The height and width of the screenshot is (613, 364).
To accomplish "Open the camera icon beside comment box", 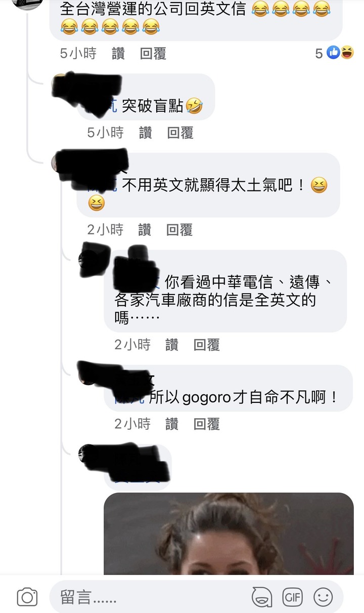I will click(27, 597).
